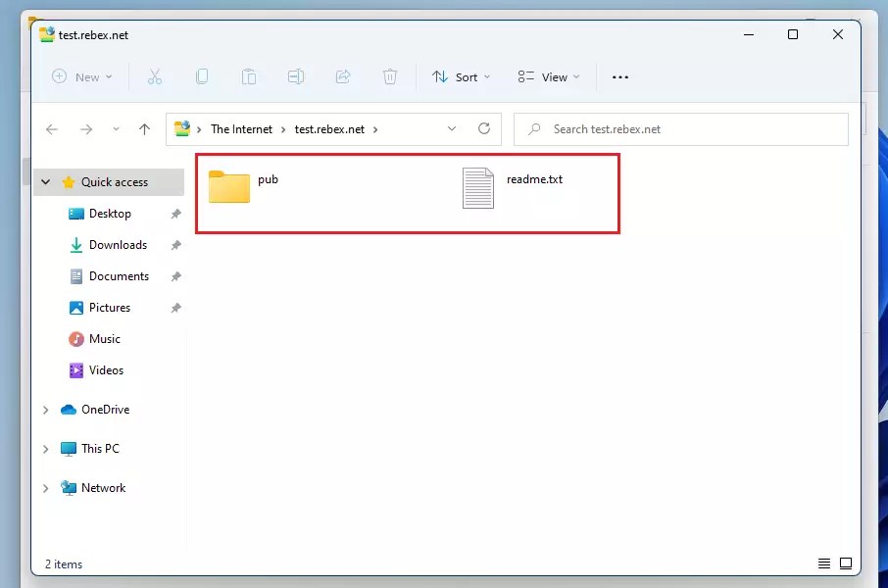The height and width of the screenshot is (588, 888).
Task: Switch to large icons view
Action: (x=846, y=563)
